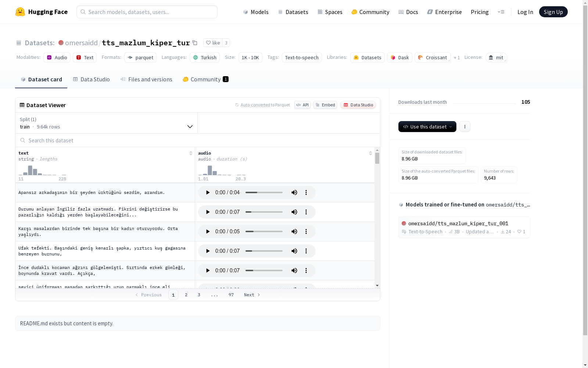This screenshot has width=588, height=368.
Task: Sort the audio column
Action: point(370,153)
